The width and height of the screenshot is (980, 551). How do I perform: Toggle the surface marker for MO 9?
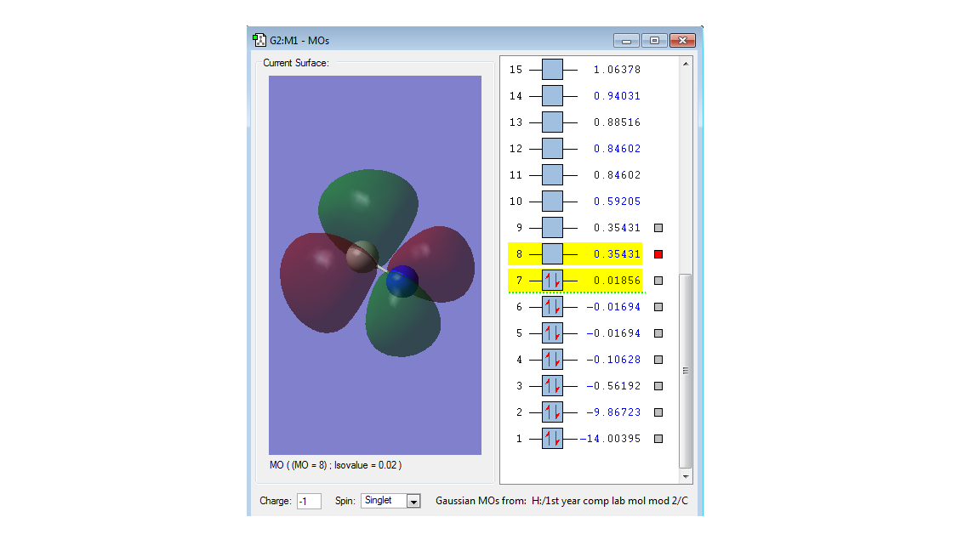(x=658, y=228)
